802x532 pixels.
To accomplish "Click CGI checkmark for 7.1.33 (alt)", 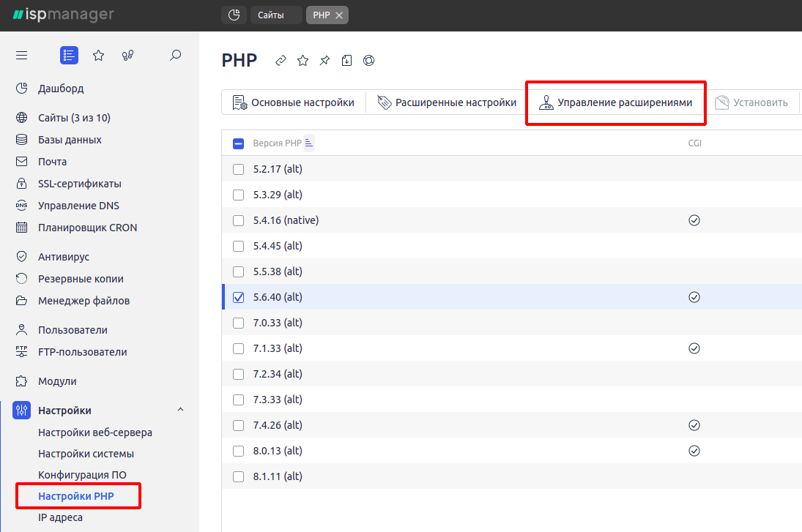I will 694,348.
